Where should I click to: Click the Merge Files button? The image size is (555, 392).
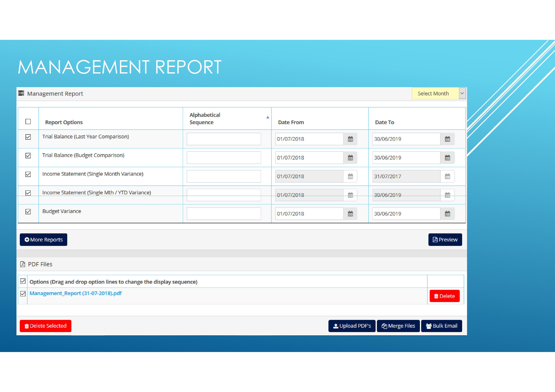(x=398, y=326)
